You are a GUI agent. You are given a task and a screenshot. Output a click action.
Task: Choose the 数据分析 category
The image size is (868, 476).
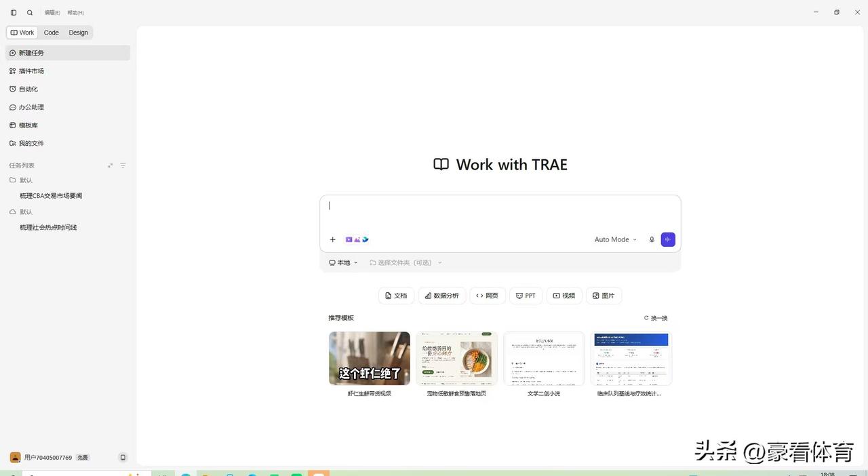point(442,296)
